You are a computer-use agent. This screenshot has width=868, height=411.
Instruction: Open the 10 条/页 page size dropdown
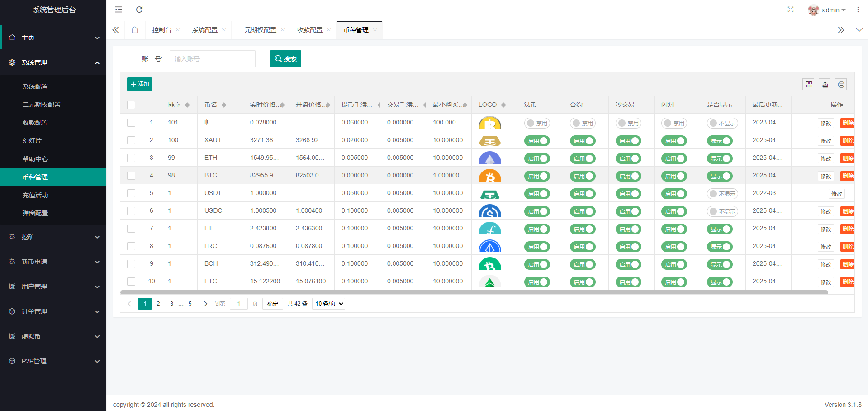pyautogui.click(x=328, y=304)
